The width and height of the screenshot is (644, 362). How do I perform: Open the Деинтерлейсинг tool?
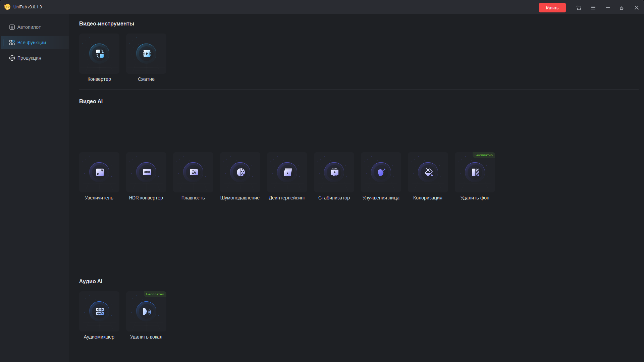coord(287,172)
